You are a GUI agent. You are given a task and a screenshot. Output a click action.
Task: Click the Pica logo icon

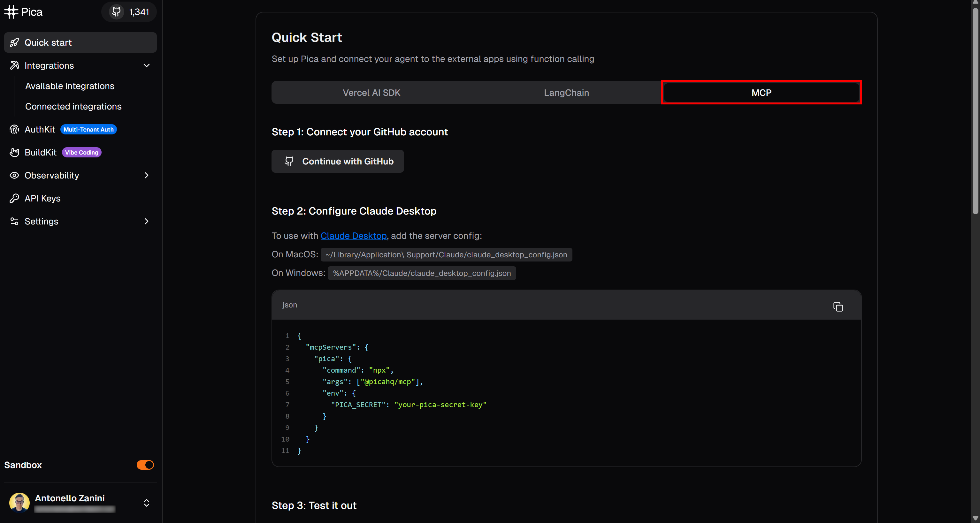point(11,11)
